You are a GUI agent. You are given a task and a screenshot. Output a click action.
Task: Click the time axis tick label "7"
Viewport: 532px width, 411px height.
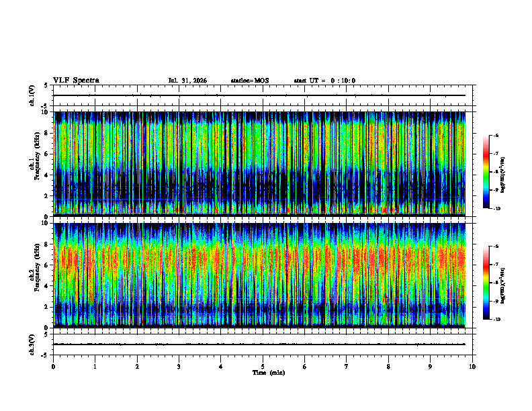347,367
